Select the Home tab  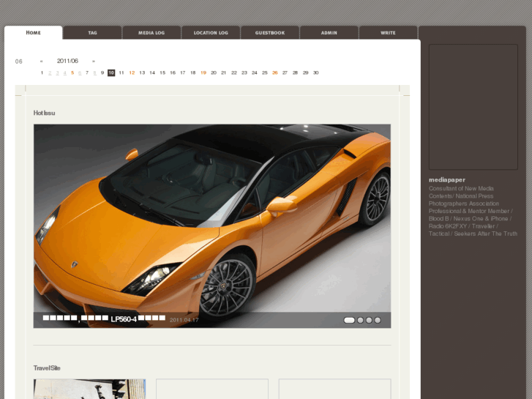tap(34, 33)
